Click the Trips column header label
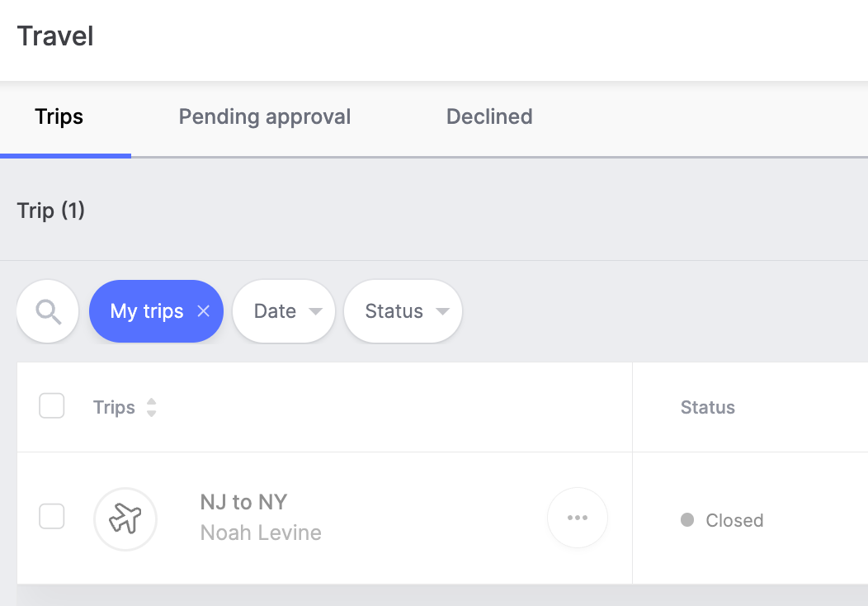This screenshot has width=868, height=606. click(x=114, y=407)
